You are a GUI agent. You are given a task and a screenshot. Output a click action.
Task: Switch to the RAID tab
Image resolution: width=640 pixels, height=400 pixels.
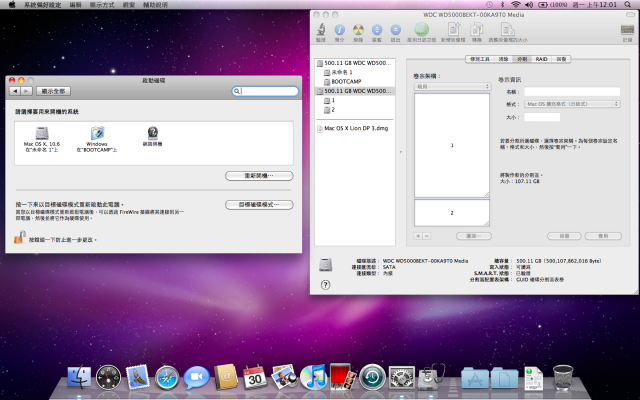pos(542,59)
